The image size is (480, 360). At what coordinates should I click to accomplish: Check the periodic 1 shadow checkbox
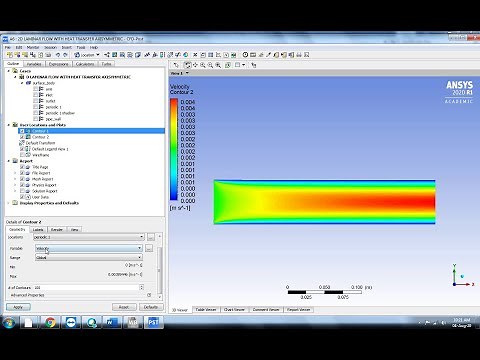point(35,113)
